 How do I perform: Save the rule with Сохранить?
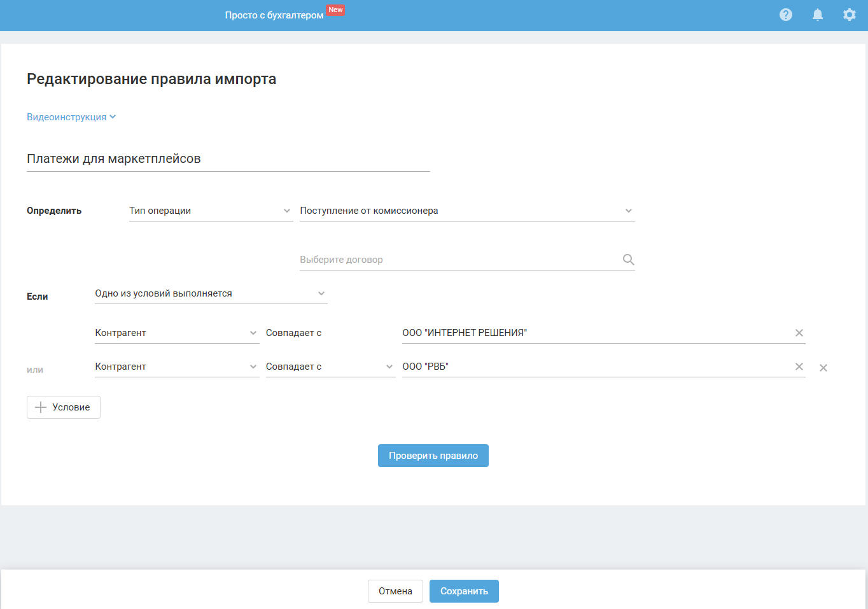pos(464,591)
